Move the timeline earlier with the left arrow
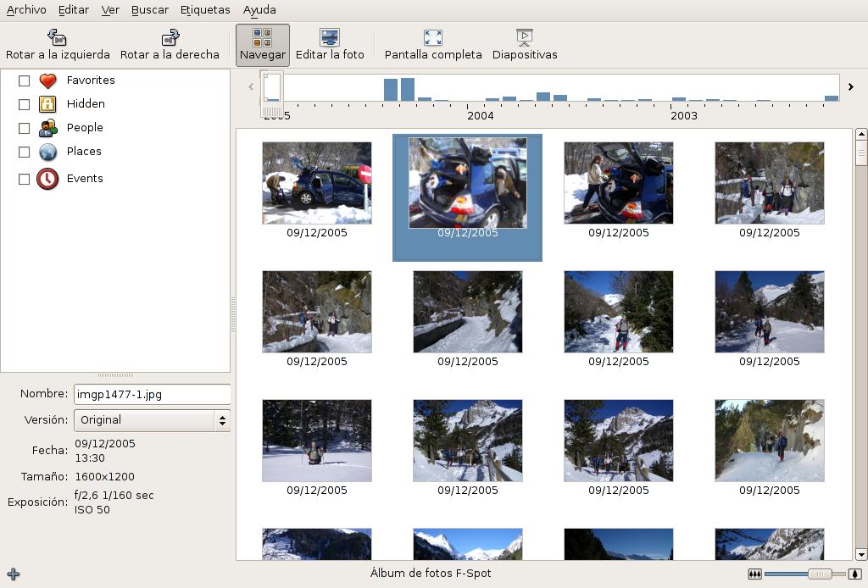868x588 pixels. coord(251,87)
